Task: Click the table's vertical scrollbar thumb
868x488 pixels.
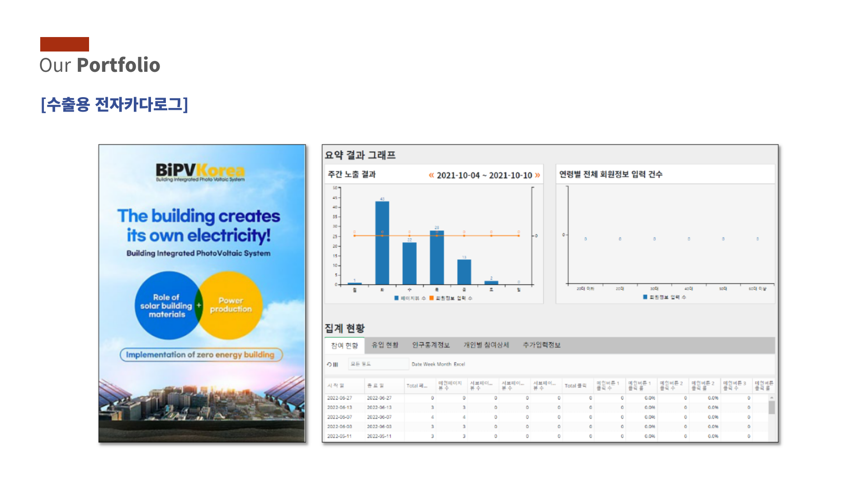Action: pos(772,407)
